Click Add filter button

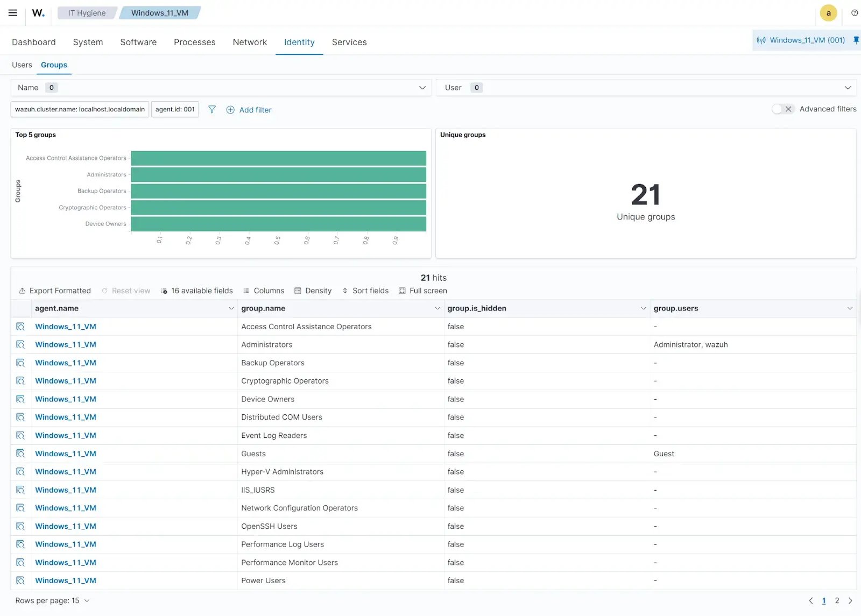(249, 110)
